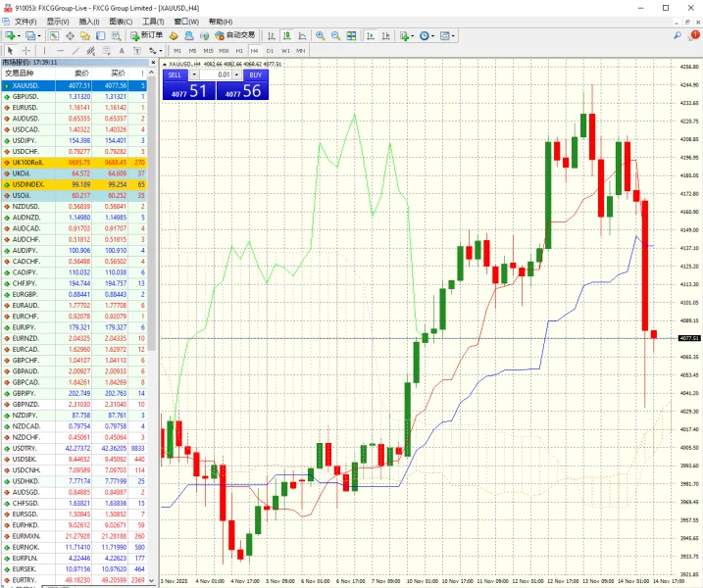Image resolution: width=703 pixels, height=588 pixels.
Task: Toggle the Data Window panel
Action: click(70, 36)
